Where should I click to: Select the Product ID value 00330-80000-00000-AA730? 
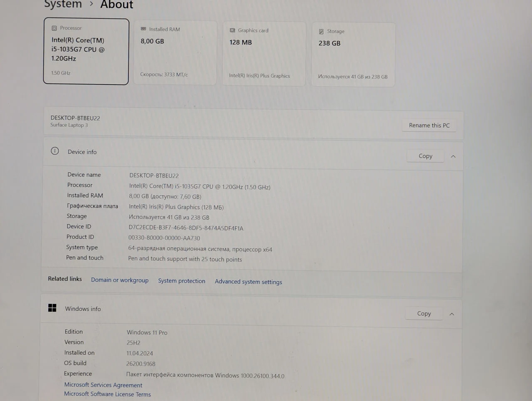pos(164,238)
